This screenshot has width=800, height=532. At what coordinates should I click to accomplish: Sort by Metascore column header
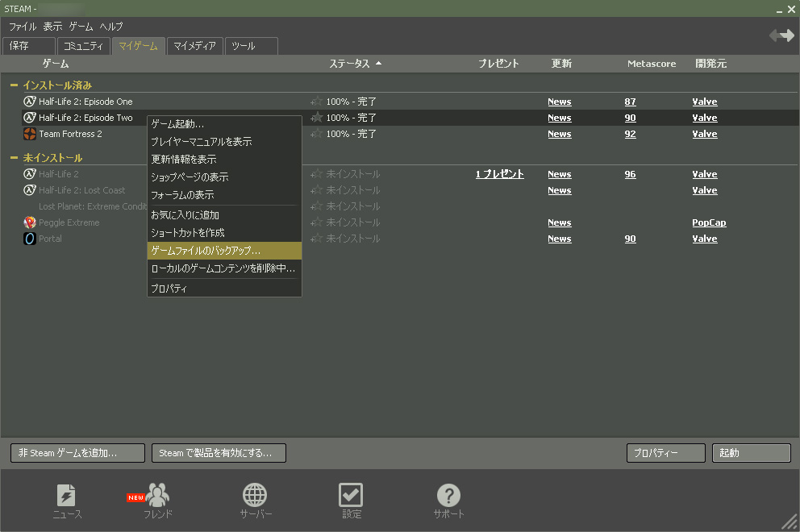click(x=652, y=64)
